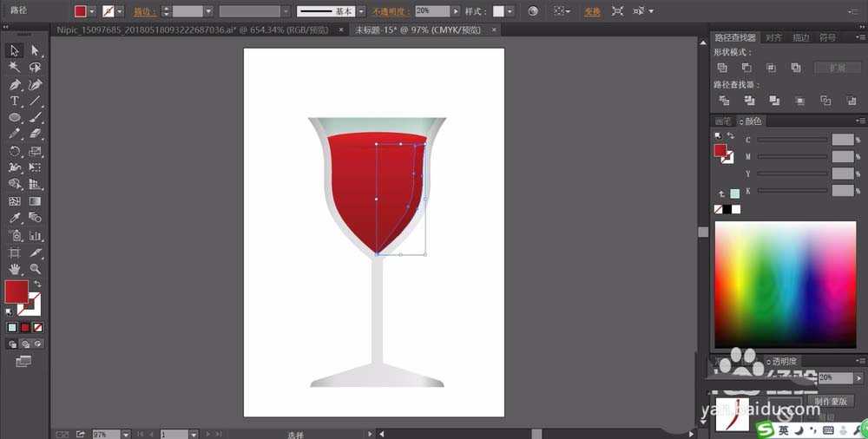Pick the Direct Selection tool
868x439 pixels.
click(x=36, y=50)
